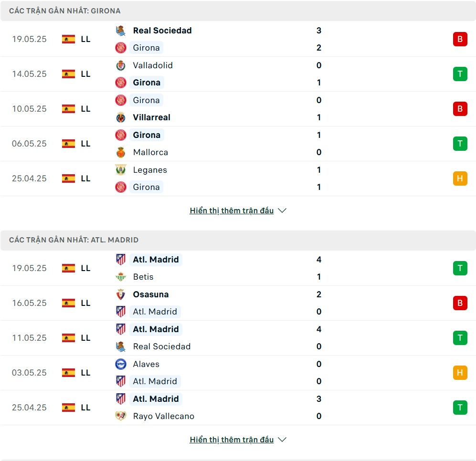Open Girona vs Mallorca match on 06.05.25
The height and width of the screenshot is (461, 476).
[x=238, y=144]
